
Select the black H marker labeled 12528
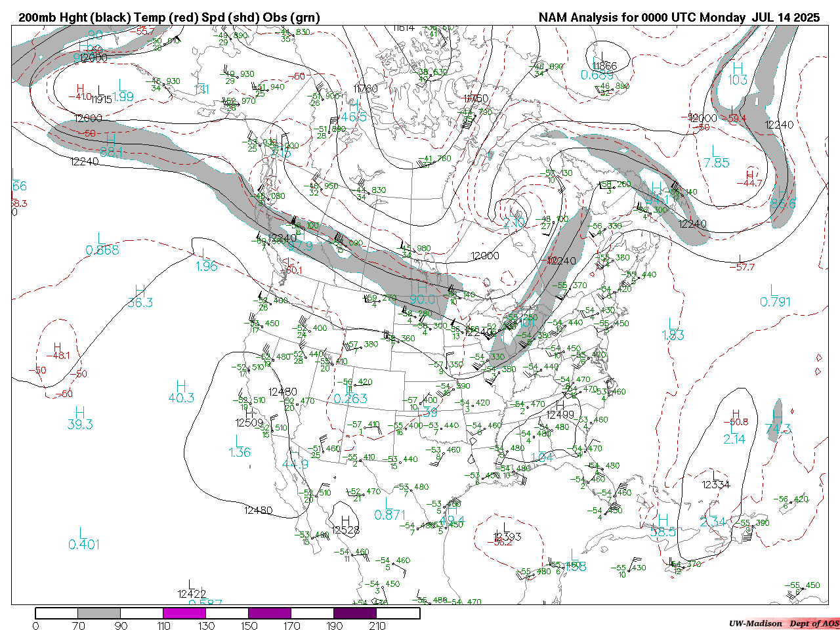click(x=345, y=520)
